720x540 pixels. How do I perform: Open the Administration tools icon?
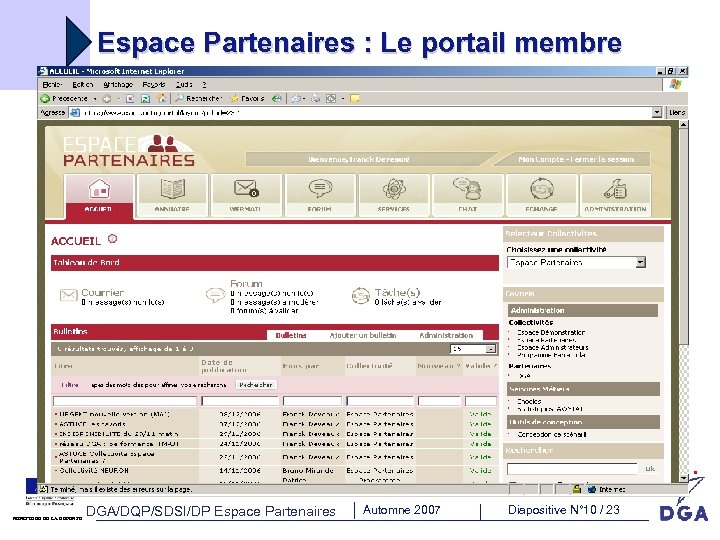[615, 189]
